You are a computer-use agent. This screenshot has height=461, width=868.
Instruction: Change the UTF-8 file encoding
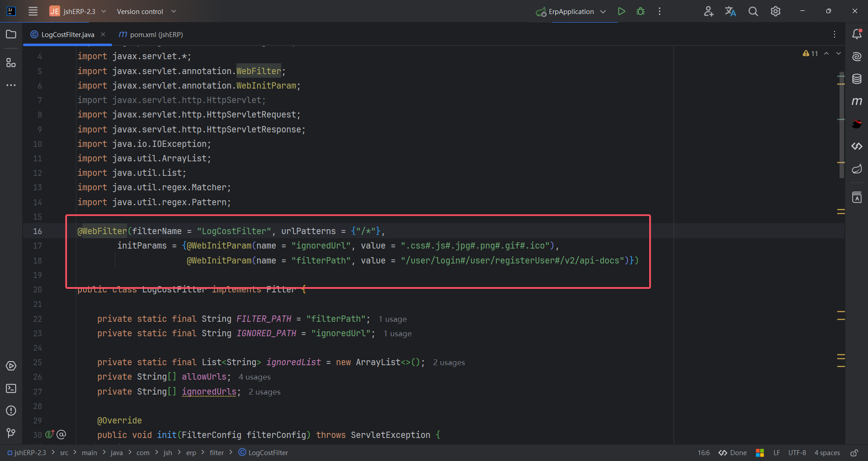pyautogui.click(x=797, y=452)
